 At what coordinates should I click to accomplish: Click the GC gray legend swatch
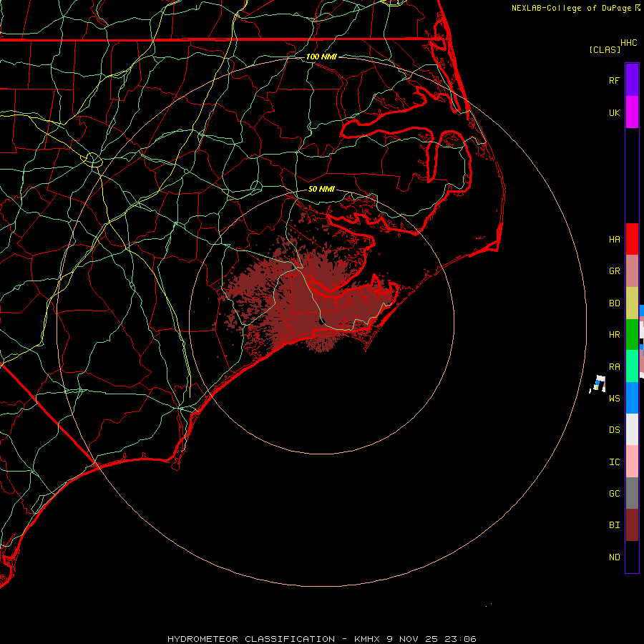click(x=632, y=493)
